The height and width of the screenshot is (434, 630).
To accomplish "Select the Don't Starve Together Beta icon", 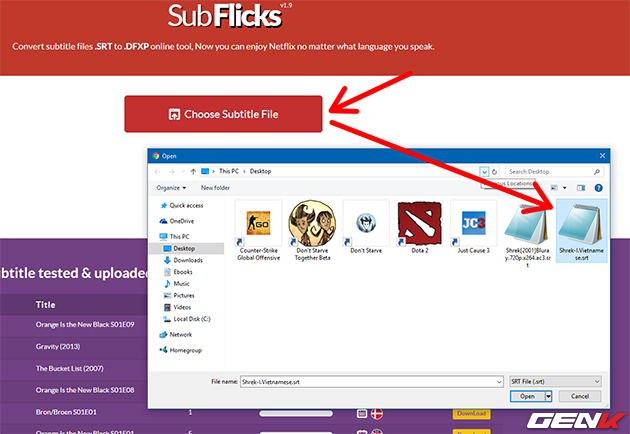I will coord(312,231).
